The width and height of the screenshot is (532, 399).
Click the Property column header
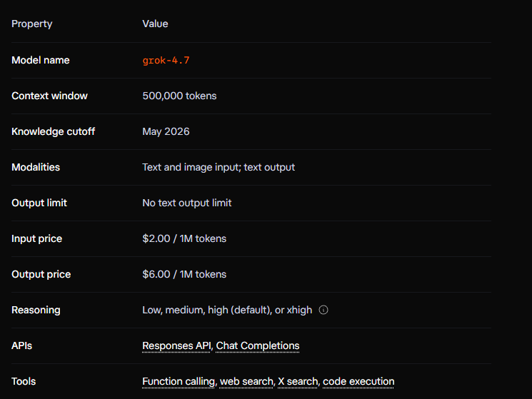[x=32, y=24]
